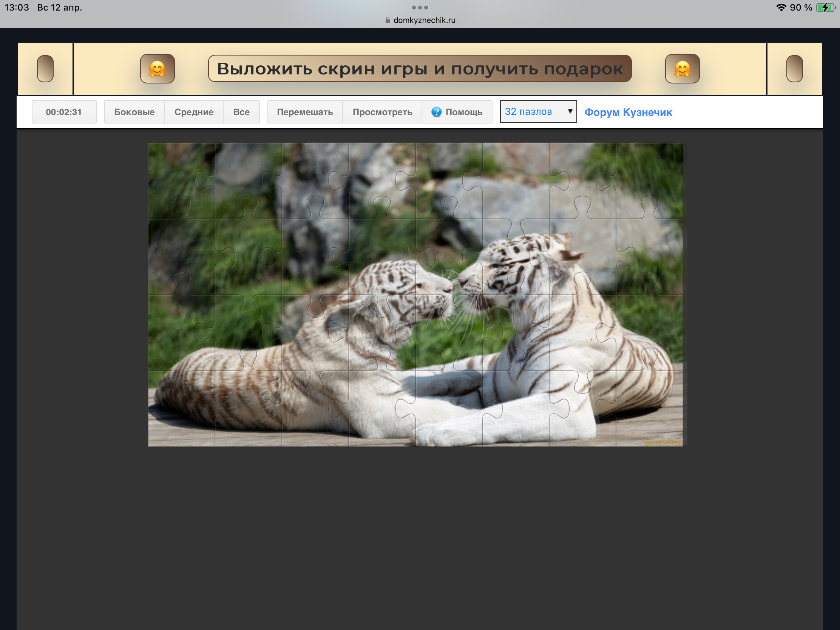
Task: Tap the Wi-Fi icon in status bar
Action: (x=781, y=8)
